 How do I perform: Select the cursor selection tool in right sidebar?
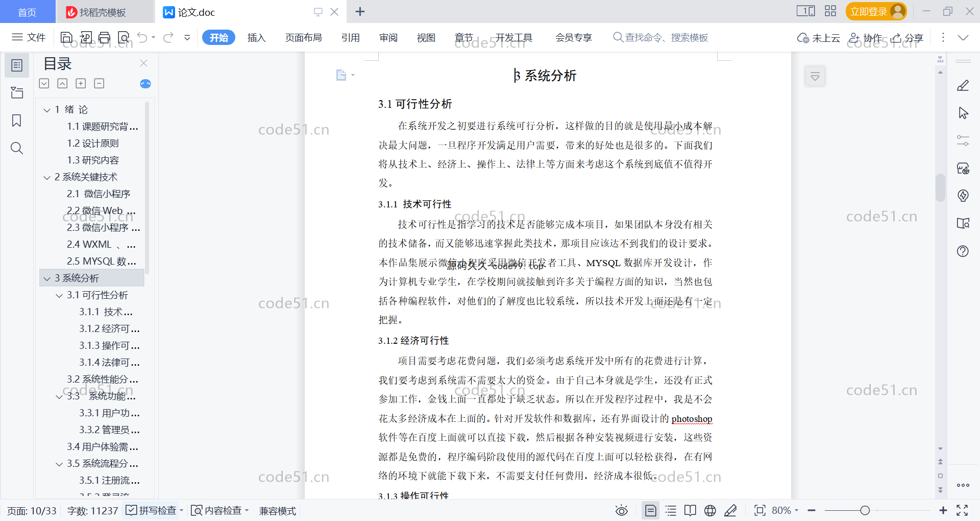click(963, 113)
